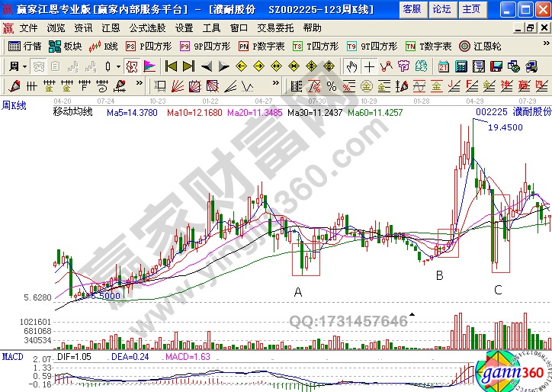Select the hand pan cursor tool
The height and width of the screenshot is (392, 552).
(351, 66)
